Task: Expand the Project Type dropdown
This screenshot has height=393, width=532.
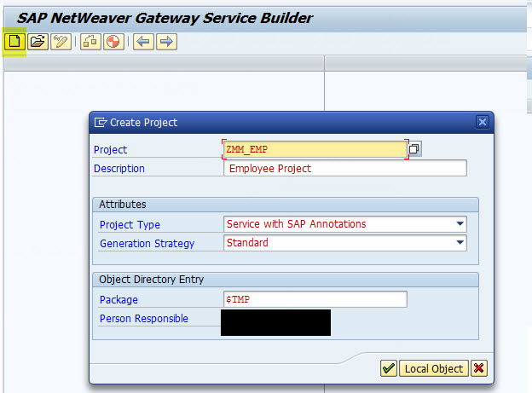Action: pos(460,224)
